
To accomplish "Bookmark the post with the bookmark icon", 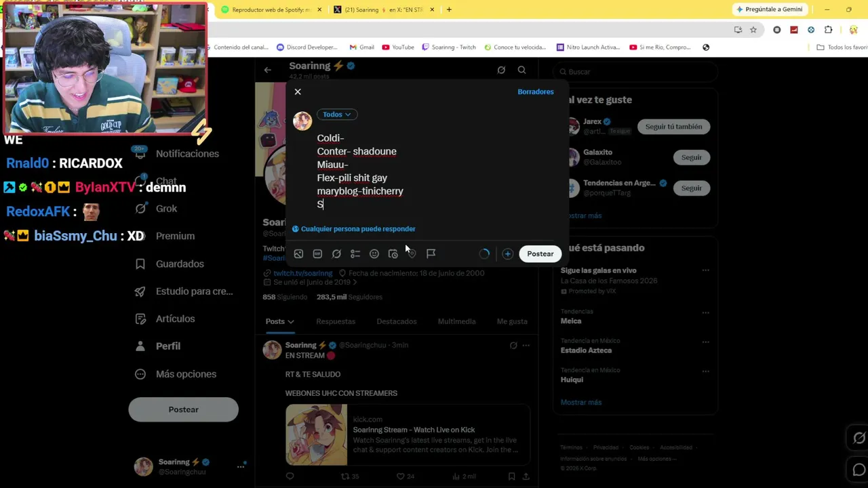I will [511, 476].
